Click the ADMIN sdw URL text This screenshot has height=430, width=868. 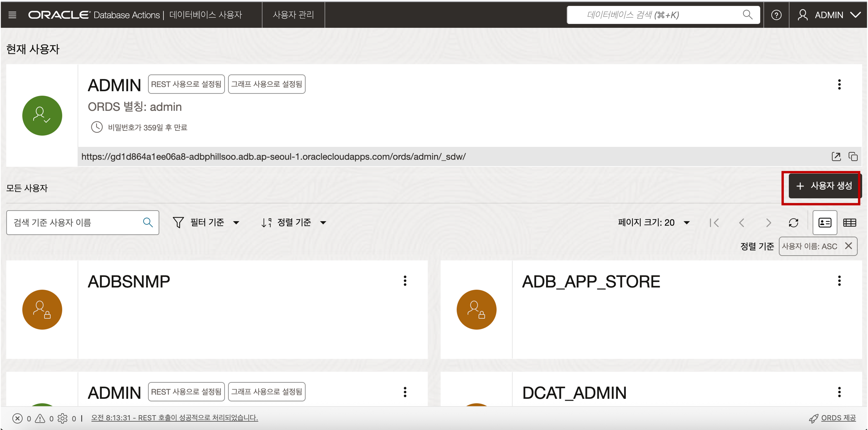click(x=273, y=156)
